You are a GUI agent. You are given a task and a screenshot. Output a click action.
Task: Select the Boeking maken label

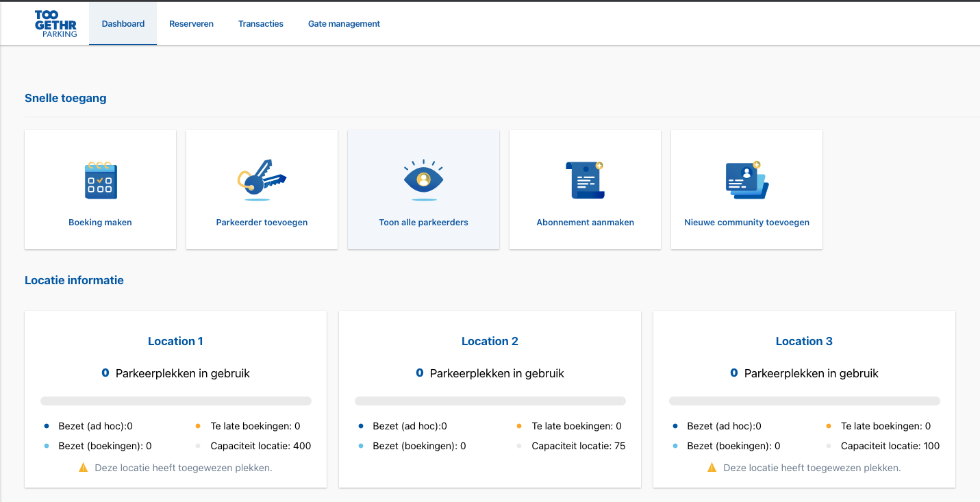(100, 223)
